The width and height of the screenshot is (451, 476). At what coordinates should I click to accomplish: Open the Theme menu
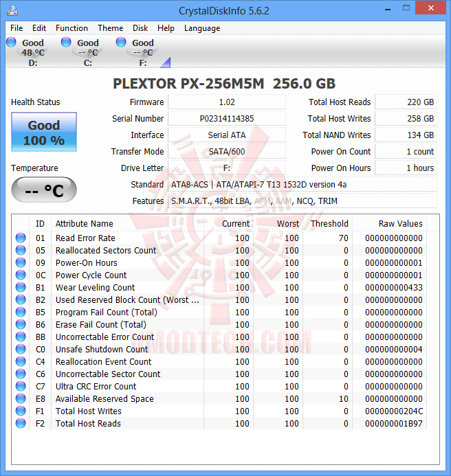pos(110,28)
